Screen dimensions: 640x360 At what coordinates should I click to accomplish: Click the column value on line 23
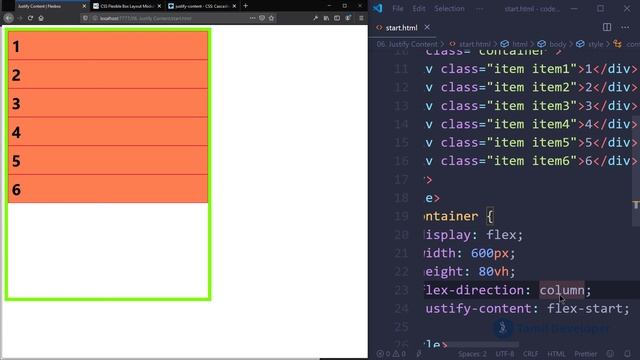(x=562, y=290)
